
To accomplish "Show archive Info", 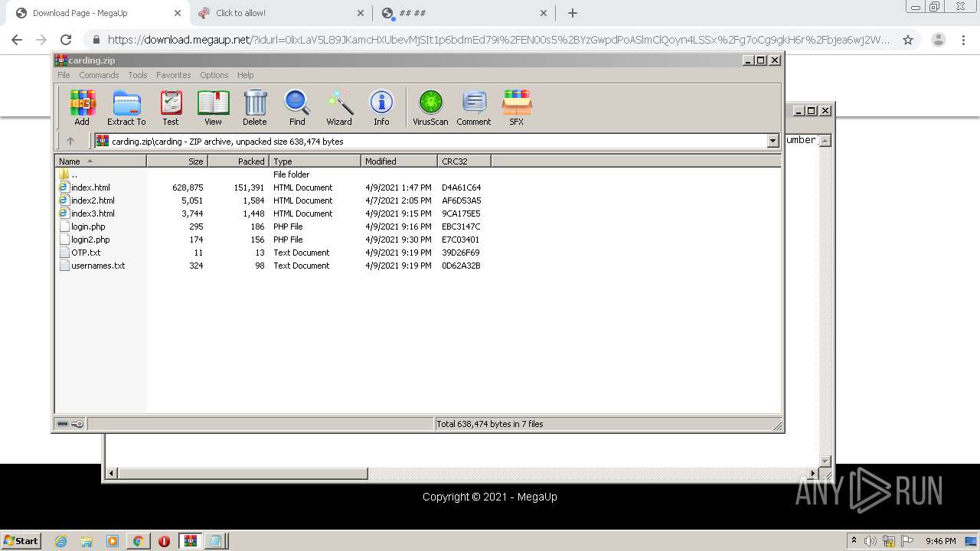I will click(381, 107).
